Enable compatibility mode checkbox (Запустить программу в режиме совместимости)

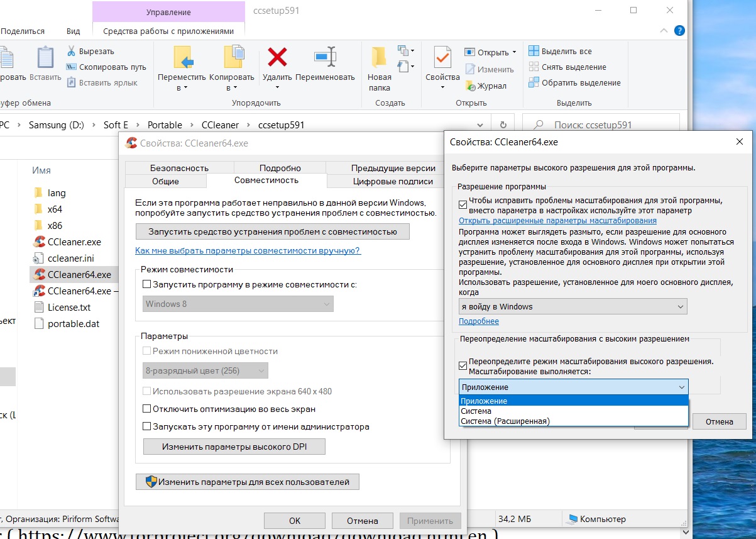[x=147, y=284]
